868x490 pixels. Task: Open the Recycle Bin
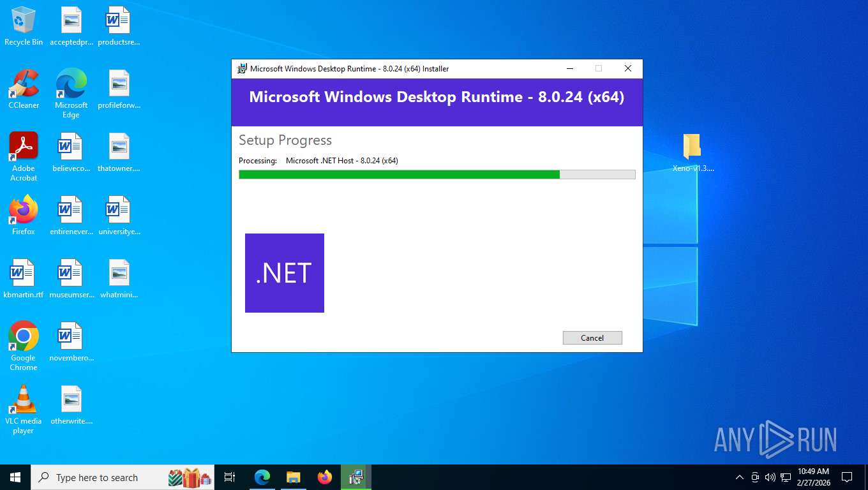(24, 26)
